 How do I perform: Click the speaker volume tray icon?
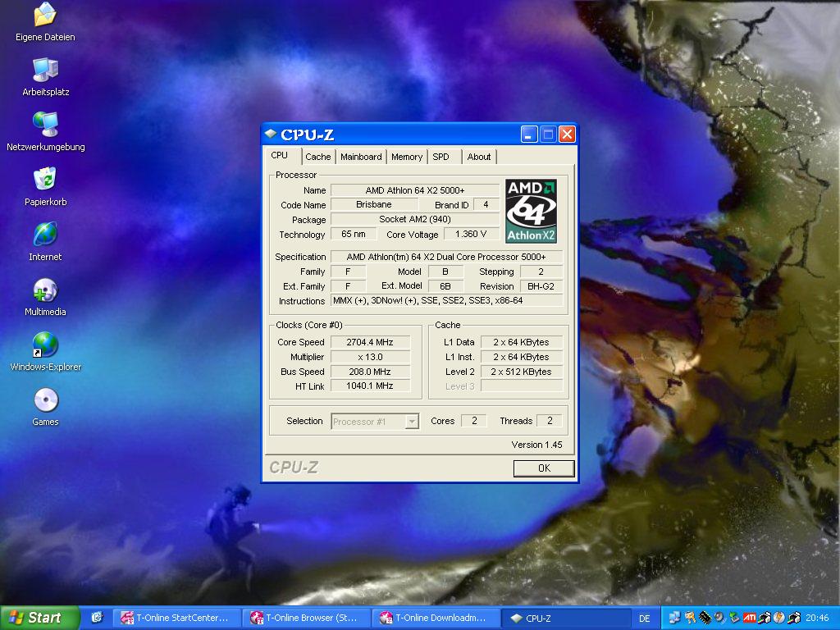[719, 618]
